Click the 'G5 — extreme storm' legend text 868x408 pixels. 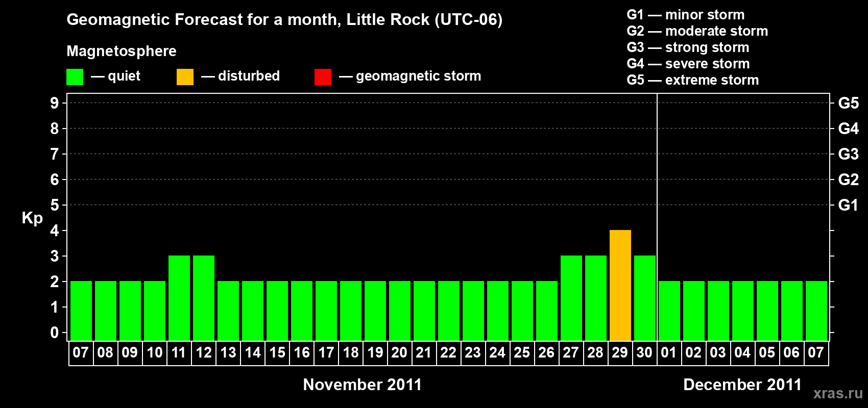click(693, 80)
